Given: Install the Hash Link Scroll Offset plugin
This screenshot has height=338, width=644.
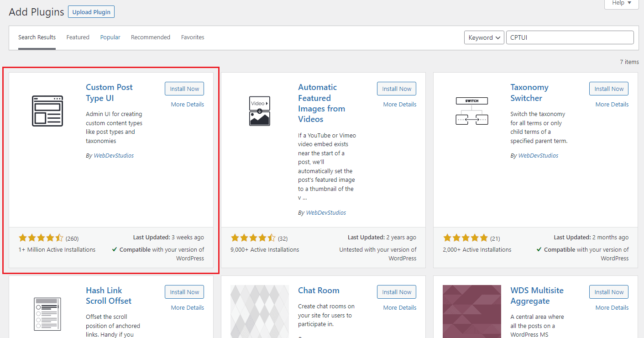Looking at the screenshot, I should point(184,292).
